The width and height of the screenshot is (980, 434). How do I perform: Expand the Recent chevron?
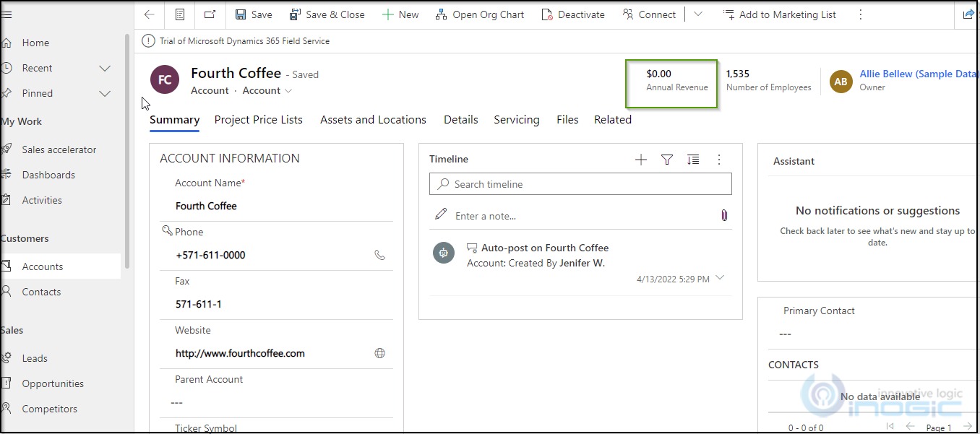pyautogui.click(x=105, y=68)
